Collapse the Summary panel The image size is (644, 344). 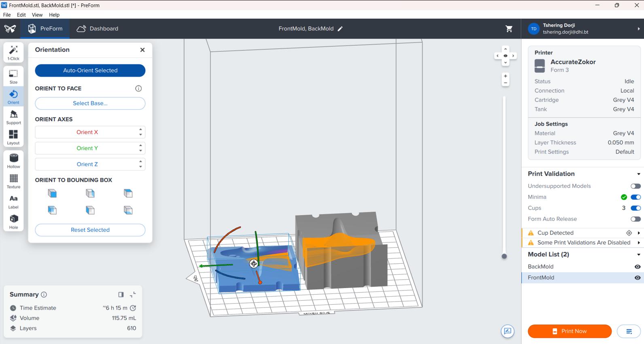coord(133,295)
